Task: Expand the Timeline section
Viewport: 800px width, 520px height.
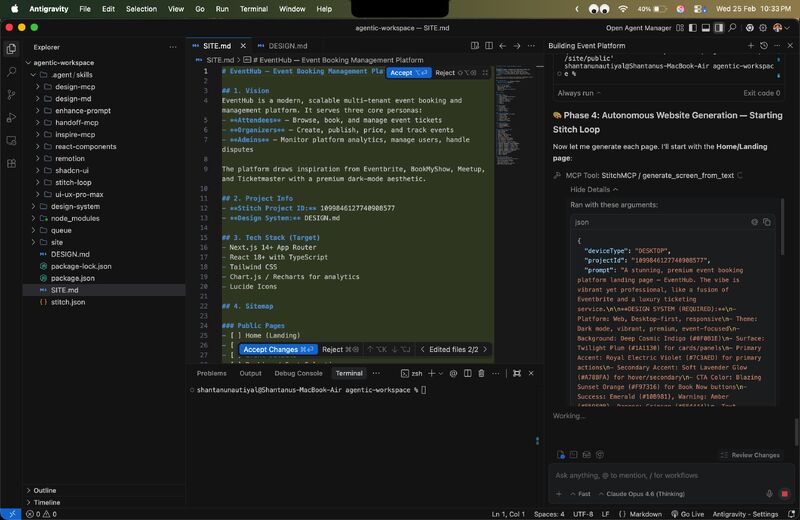Action: pyautogui.click(x=46, y=502)
